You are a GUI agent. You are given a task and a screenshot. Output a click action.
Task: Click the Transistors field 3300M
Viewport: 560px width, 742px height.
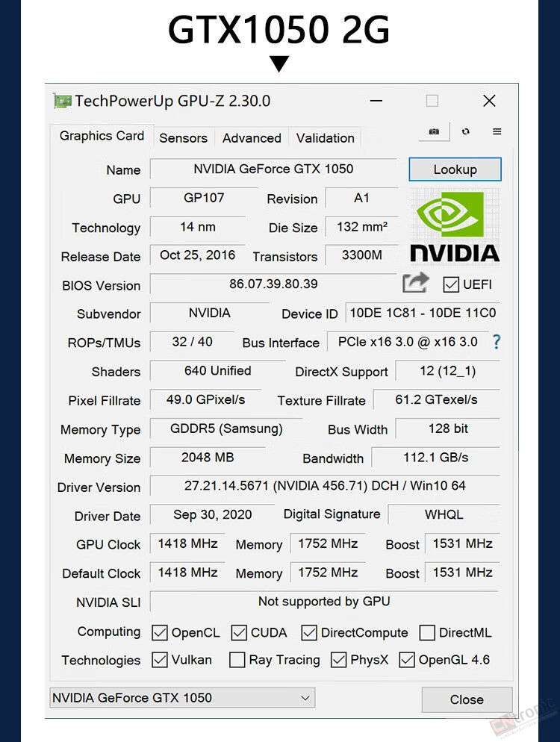click(x=361, y=255)
